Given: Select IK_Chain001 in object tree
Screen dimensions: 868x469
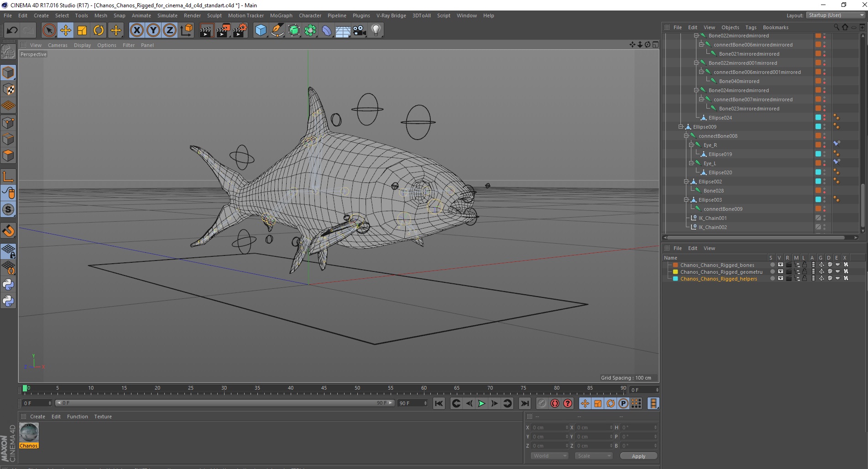Looking at the screenshot, I should pyautogui.click(x=712, y=218).
